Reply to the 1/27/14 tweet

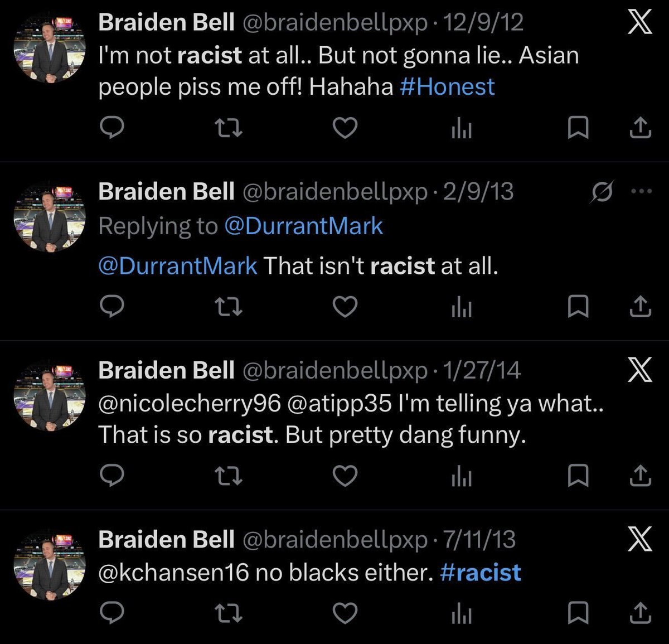[x=112, y=476]
